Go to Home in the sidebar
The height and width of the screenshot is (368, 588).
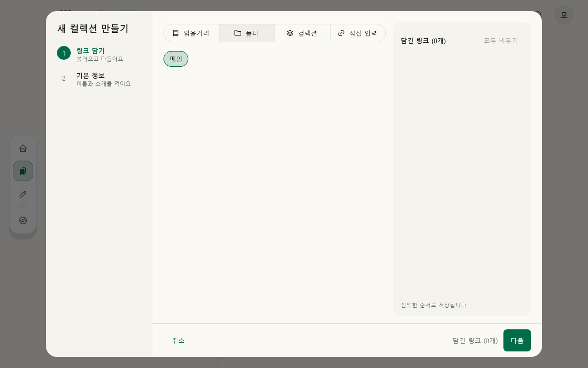[x=23, y=148]
